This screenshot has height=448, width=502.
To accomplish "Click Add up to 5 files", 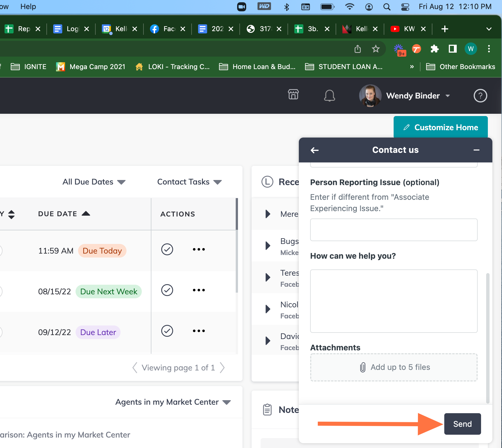I will pyautogui.click(x=394, y=367).
